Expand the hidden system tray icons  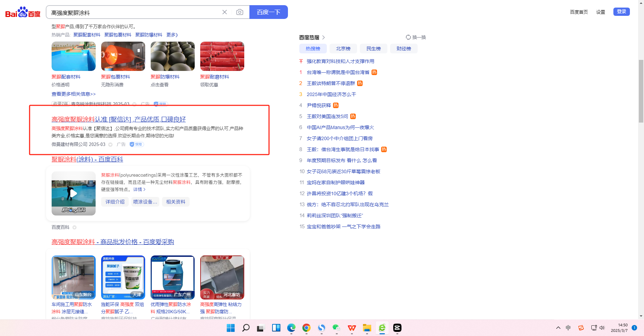click(x=558, y=328)
